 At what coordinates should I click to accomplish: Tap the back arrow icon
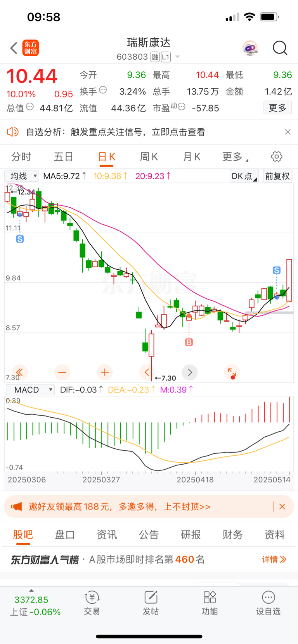pyautogui.click(x=14, y=48)
